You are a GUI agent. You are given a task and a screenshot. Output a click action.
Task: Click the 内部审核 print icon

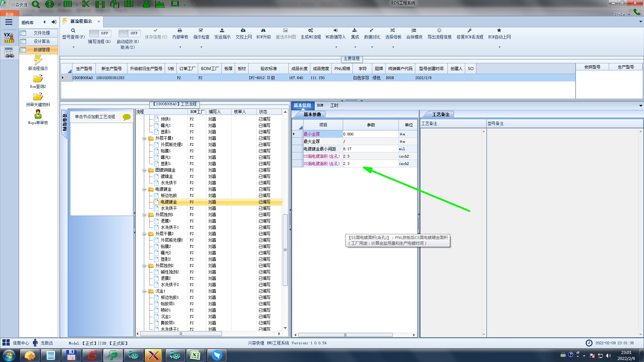coord(180,31)
